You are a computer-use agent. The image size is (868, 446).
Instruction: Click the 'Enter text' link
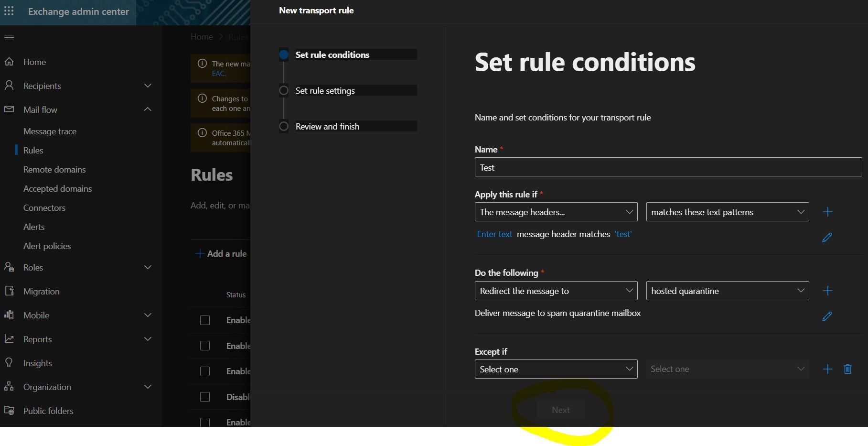point(494,234)
